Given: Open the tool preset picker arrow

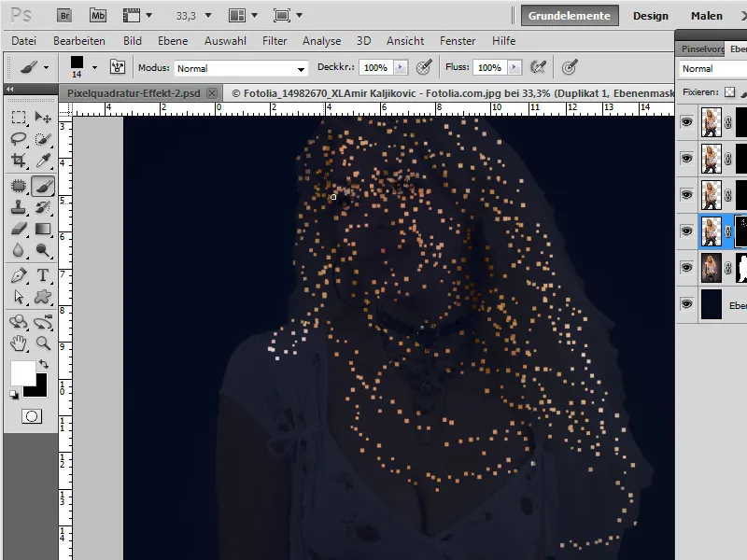Looking at the screenshot, I should coord(46,67).
